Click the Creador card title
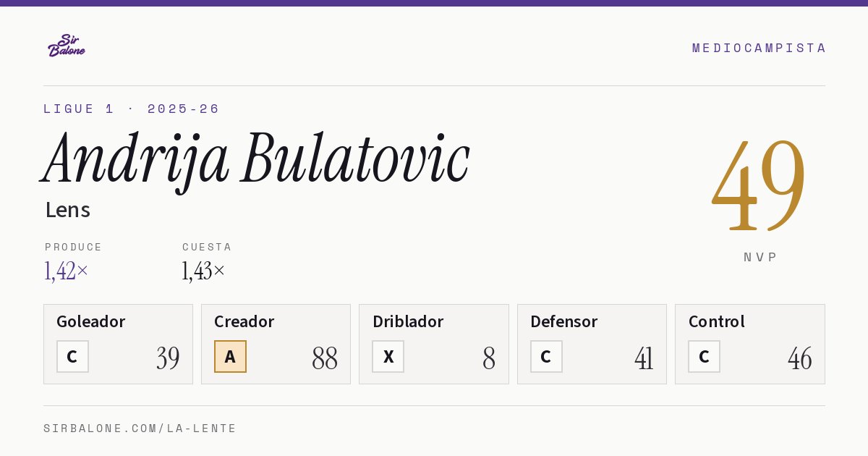The image size is (868, 456). [244, 321]
